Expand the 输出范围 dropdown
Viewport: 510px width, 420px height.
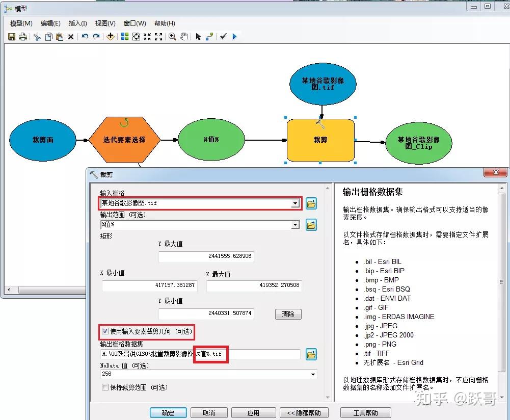(x=296, y=224)
